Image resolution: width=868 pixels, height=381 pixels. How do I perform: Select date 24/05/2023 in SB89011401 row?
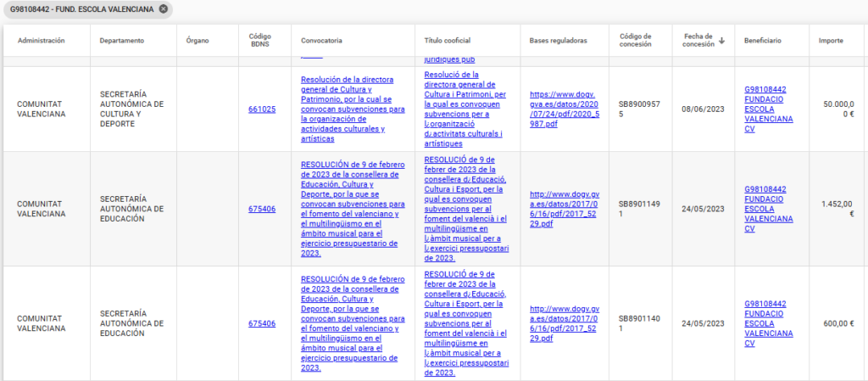click(703, 323)
